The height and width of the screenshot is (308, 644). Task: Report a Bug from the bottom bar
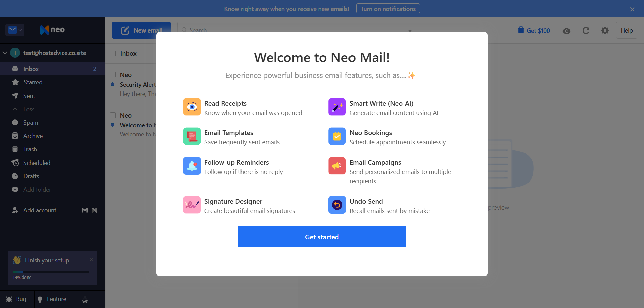coord(17,299)
